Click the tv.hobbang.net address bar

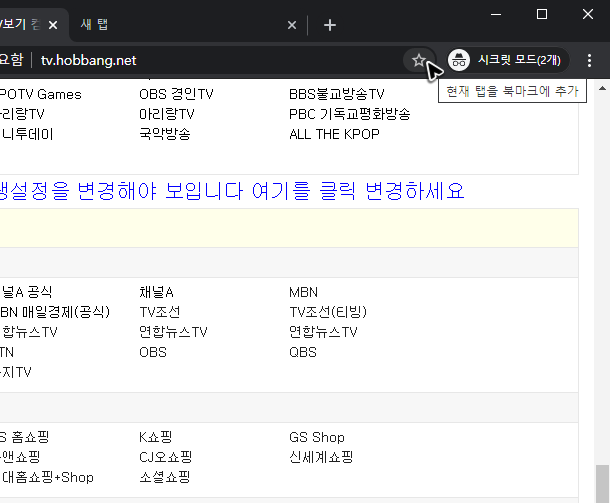coord(89,60)
